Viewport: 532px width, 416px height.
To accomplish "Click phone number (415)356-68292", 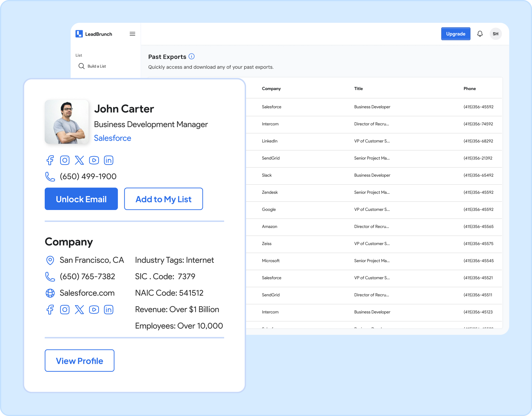I will pyautogui.click(x=478, y=141).
